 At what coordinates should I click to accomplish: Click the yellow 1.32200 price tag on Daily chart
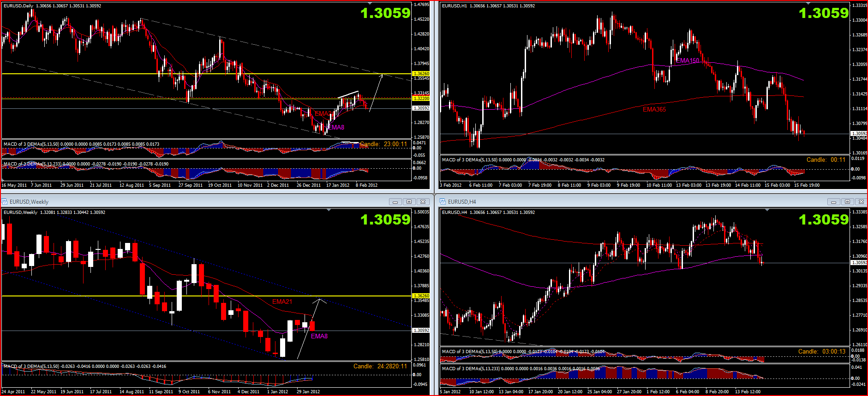(x=421, y=99)
